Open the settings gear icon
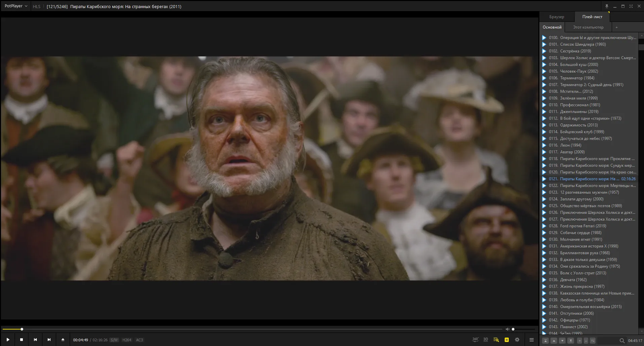Viewport: 644px width, 346px height. point(517,340)
